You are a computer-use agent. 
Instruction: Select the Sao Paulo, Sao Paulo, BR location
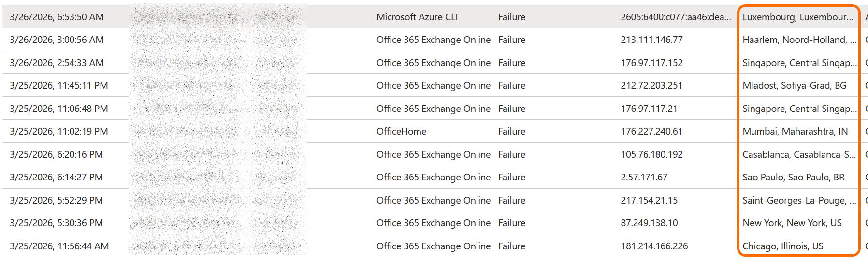793,177
